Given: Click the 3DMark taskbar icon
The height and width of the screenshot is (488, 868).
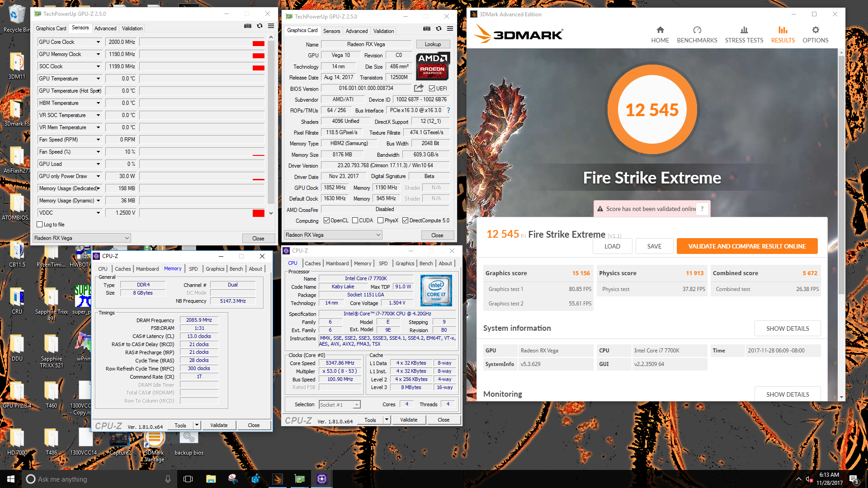Looking at the screenshot, I should coord(278,479).
